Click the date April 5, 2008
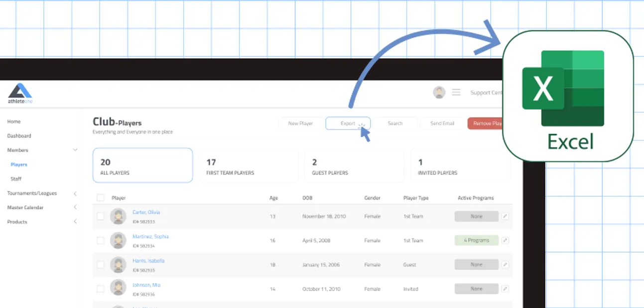 [316, 240]
